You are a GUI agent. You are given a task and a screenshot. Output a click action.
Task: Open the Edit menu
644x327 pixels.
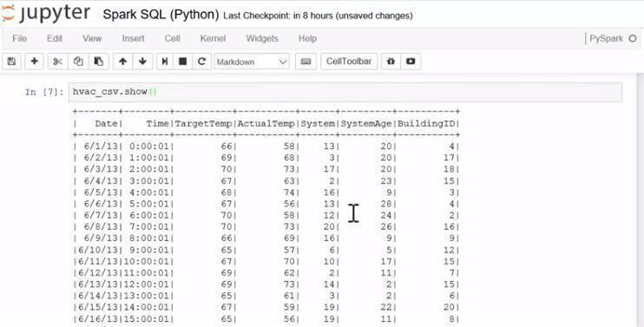click(55, 38)
